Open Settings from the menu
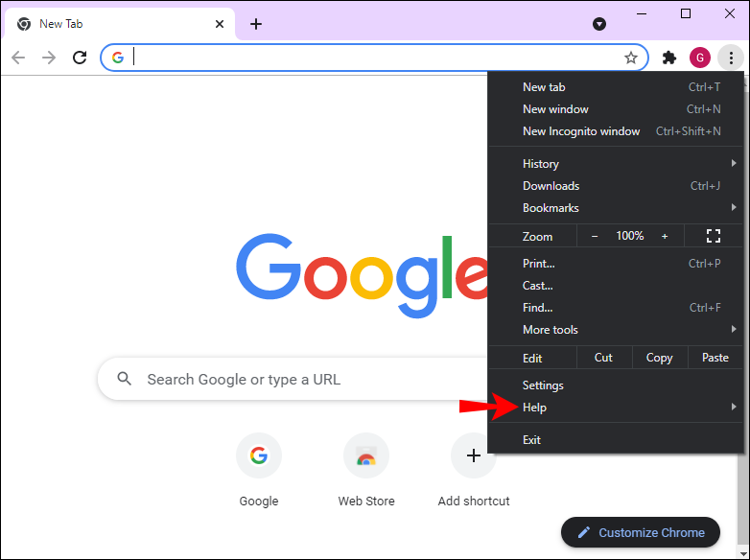Screen dimensions: 750x560 click(x=616, y=385)
